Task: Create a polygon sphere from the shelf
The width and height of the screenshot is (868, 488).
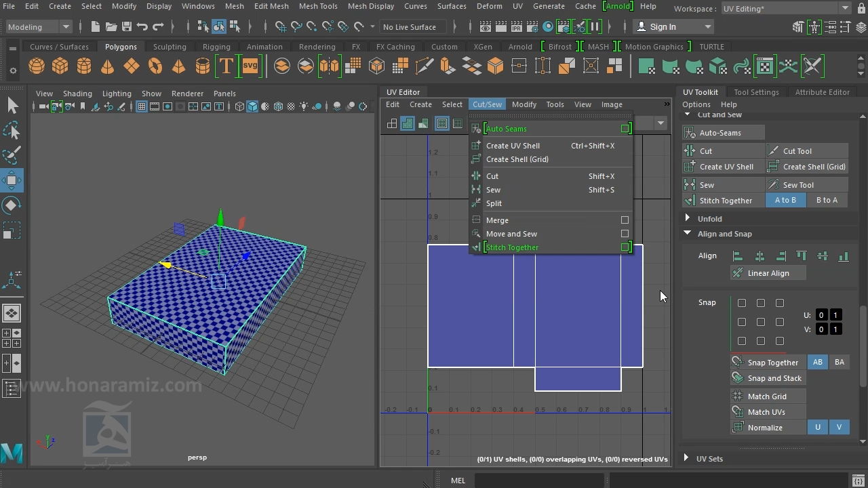Action: pos(37,66)
